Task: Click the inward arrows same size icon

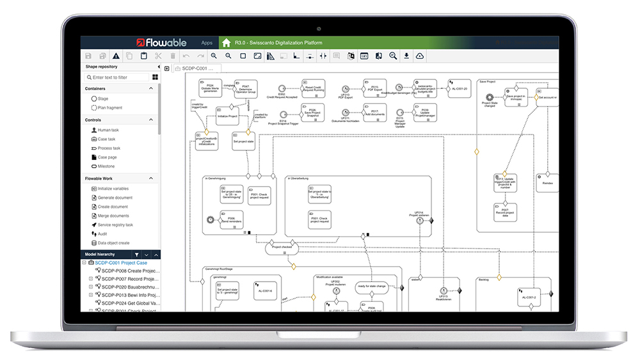Action: click(323, 56)
